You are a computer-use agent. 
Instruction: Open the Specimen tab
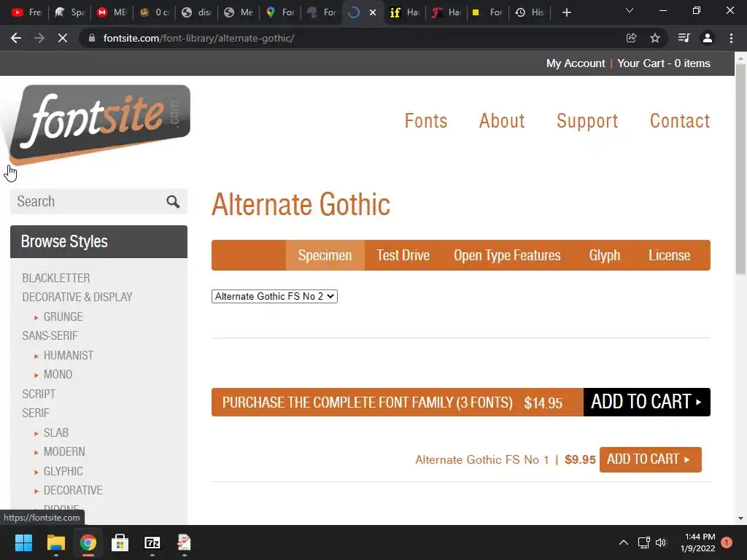pyautogui.click(x=325, y=255)
